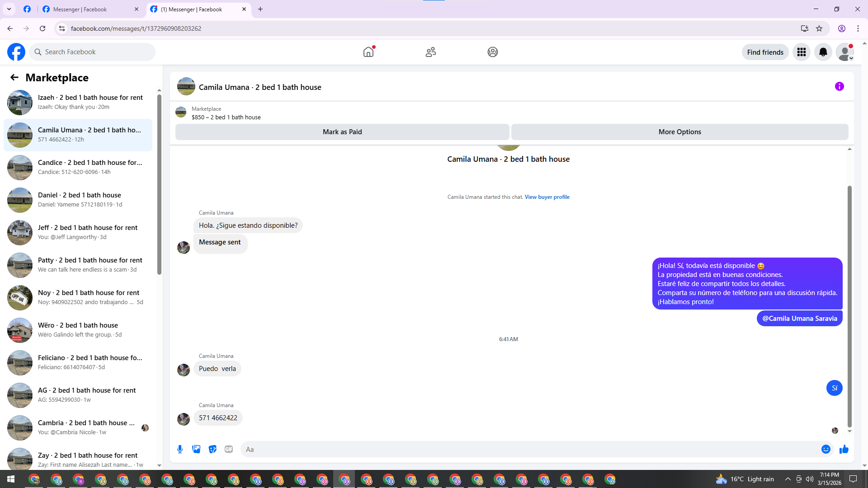Open a new browser tab
Image resolution: width=868 pixels, height=488 pixels.
tap(260, 9)
